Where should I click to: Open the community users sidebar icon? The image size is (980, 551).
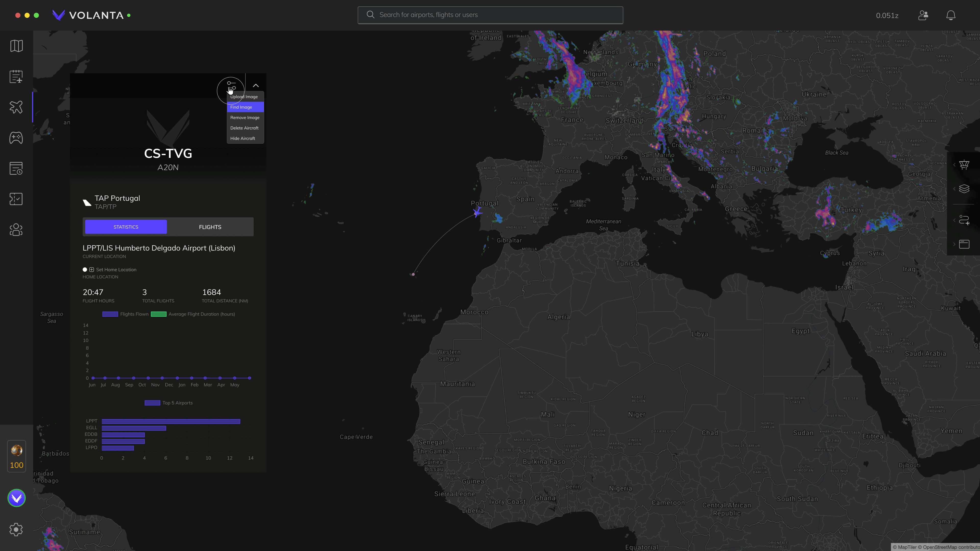[16, 230]
